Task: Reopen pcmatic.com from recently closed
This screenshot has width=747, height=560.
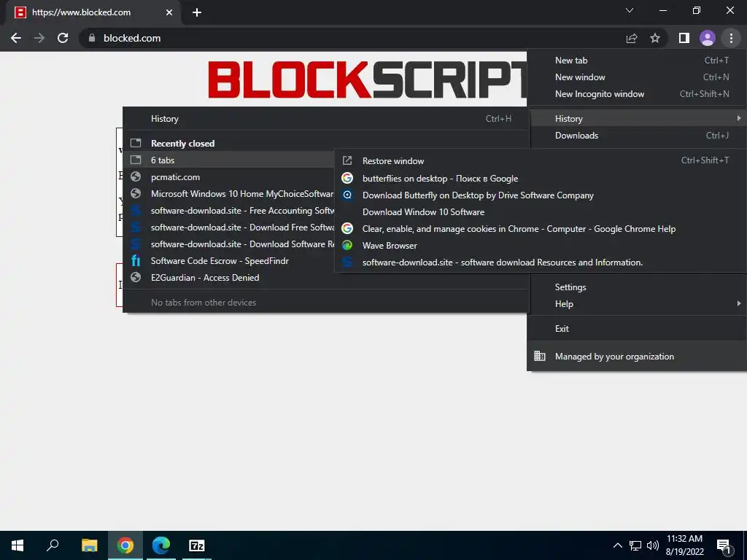Action: tap(228, 176)
